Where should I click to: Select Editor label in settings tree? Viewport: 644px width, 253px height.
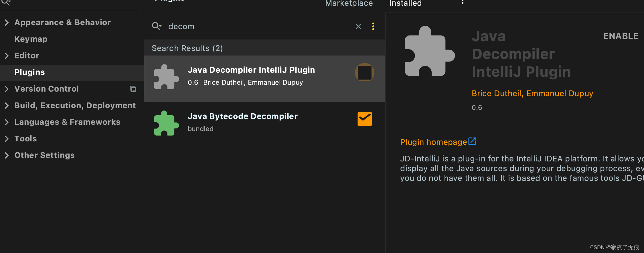27,56
